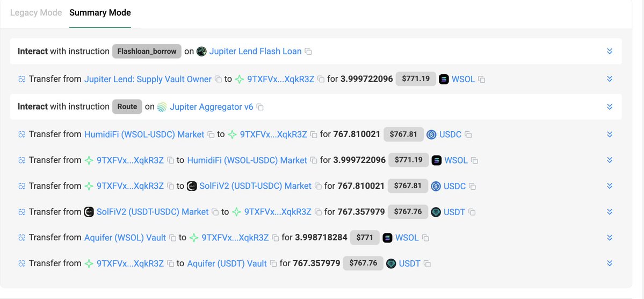Copy the Jupiter Lend Flash Loan address
The image size is (644, 299).
(308, 52)
